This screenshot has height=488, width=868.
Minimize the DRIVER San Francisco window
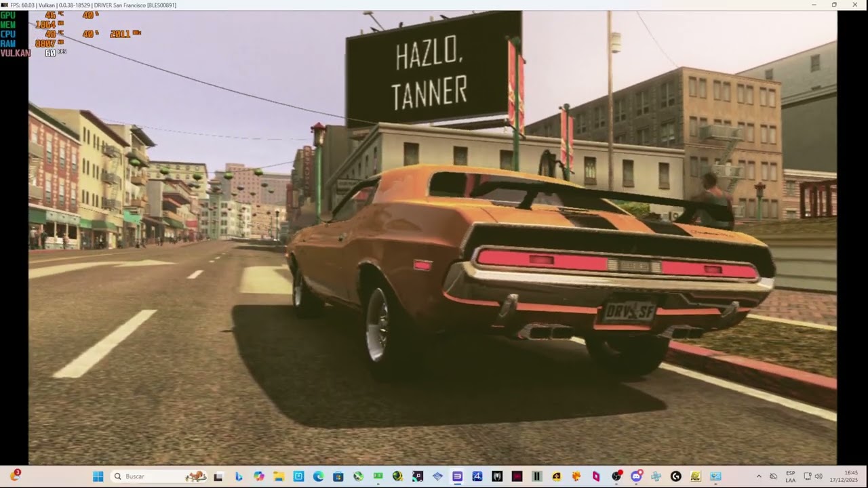[x=814, y=5]
